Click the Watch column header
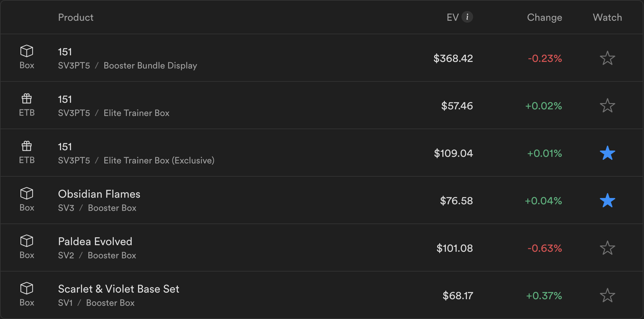The image size is (644, 319). tap(607, 17)
